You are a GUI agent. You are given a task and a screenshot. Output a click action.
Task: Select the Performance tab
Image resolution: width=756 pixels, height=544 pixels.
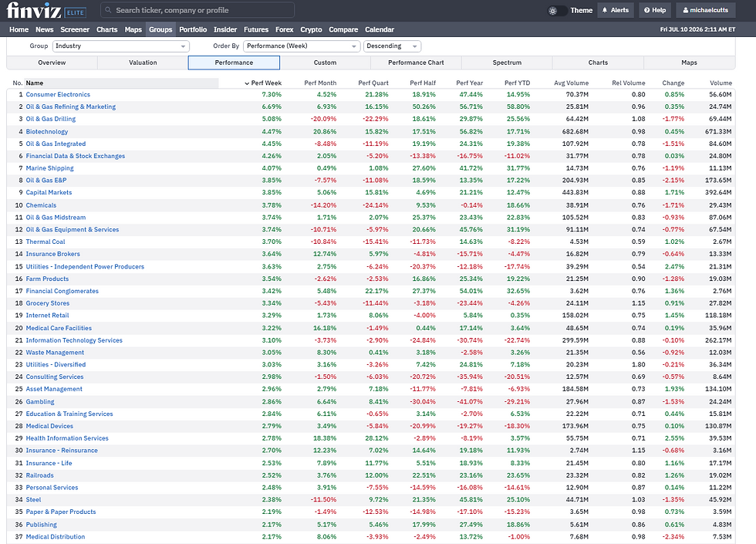pyautogui.click(x=234, y=63)
